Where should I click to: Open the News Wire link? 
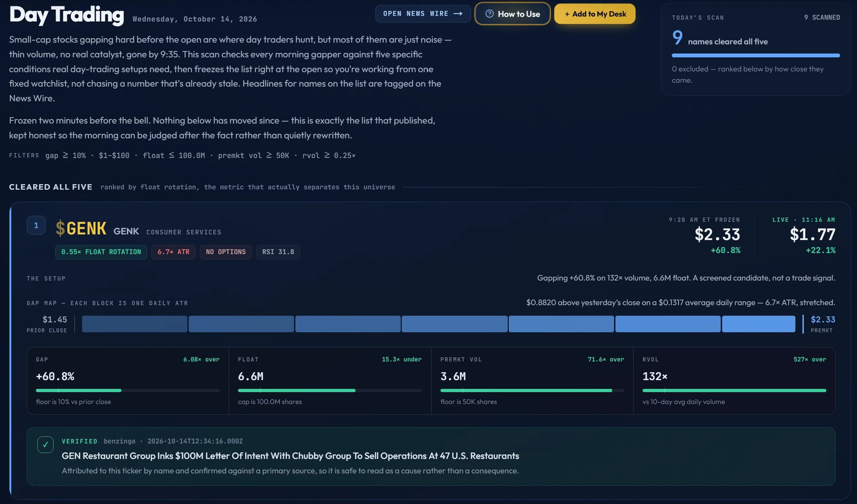[x=423, y=14]
